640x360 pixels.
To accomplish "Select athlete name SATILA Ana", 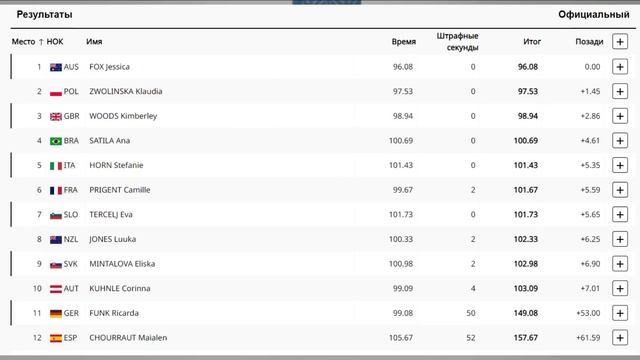I will pyautogui.click(x=110, y=141).
